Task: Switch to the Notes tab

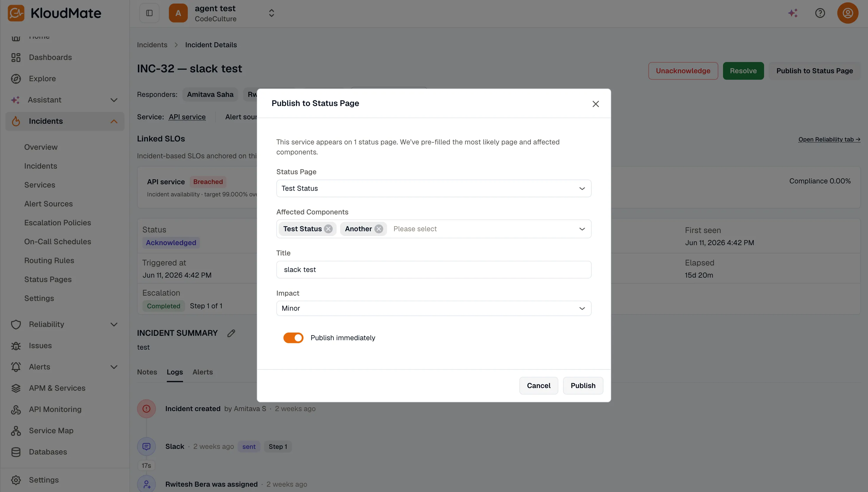Action: (147, 372)
